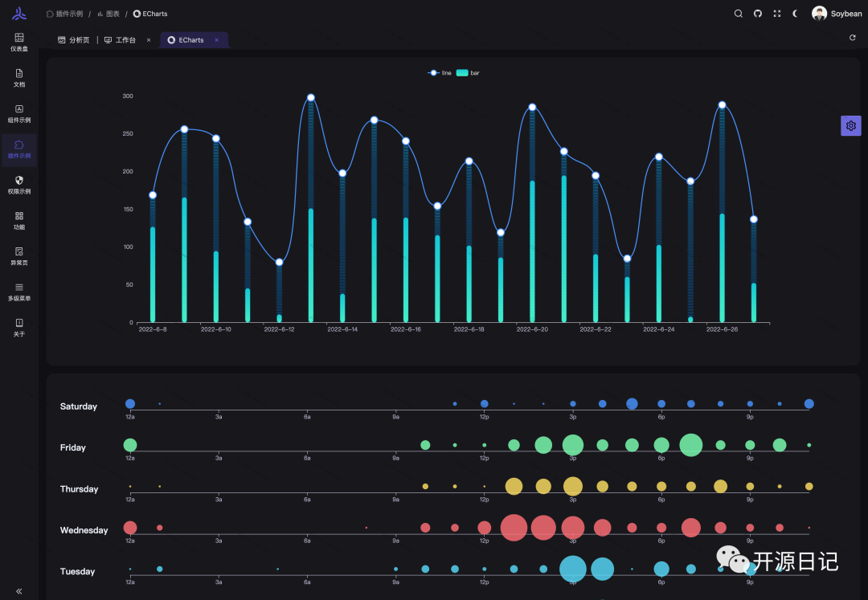Open 仪表盘 dashboard in sidebar
Screen dimensions: 868x600
click(x=19, y=43)
